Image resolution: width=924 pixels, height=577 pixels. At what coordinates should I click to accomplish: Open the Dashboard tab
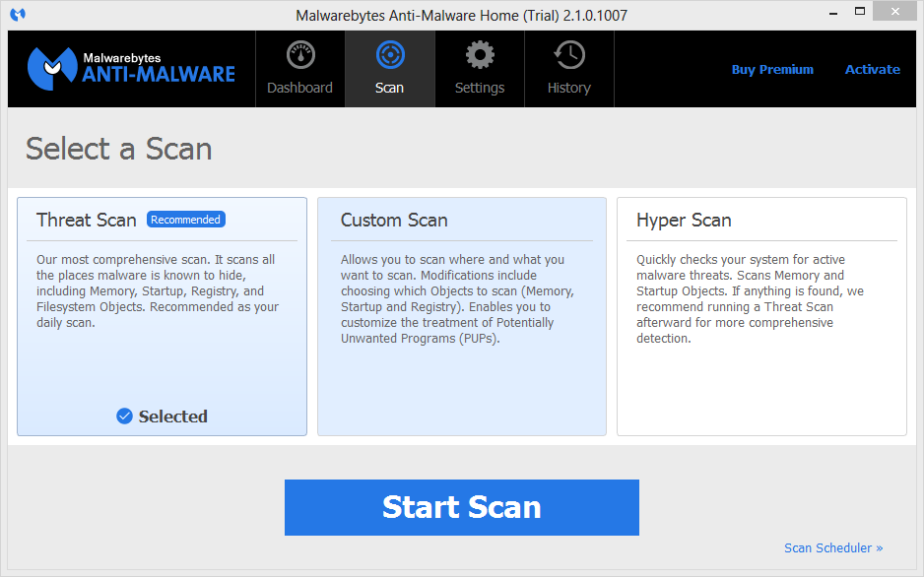point(299,69)
